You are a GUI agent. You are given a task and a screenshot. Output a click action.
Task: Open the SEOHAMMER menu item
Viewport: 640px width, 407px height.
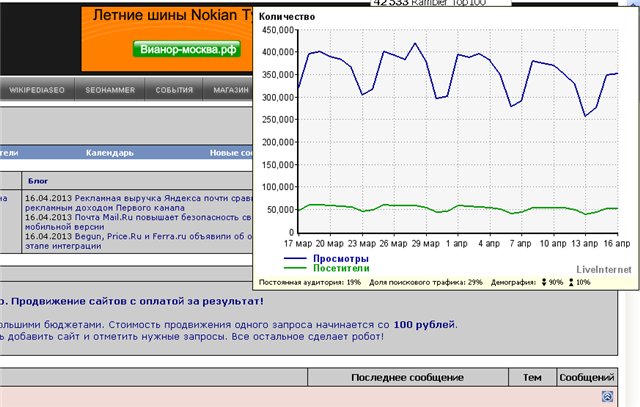coord(110,90)
